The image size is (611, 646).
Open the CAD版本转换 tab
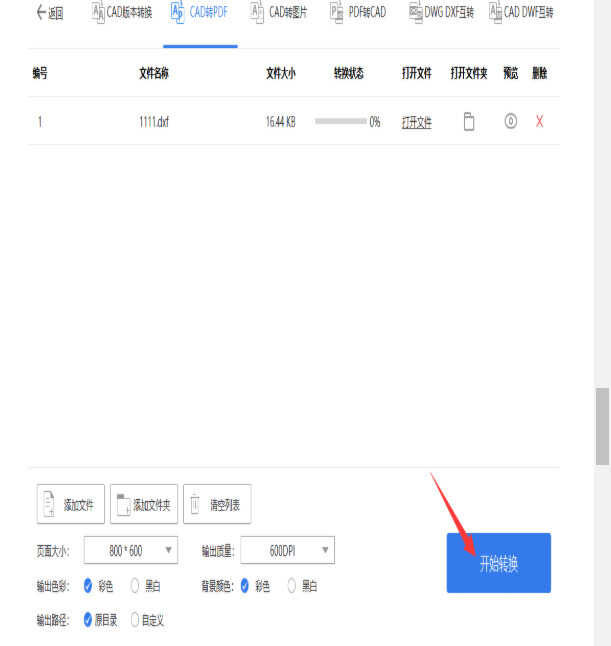tap(122, 12)
